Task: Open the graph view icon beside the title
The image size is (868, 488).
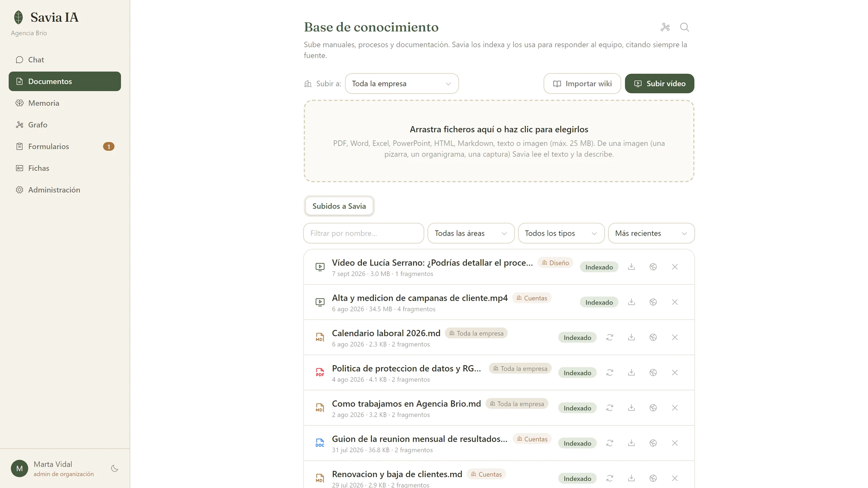Action: (665, 27)
